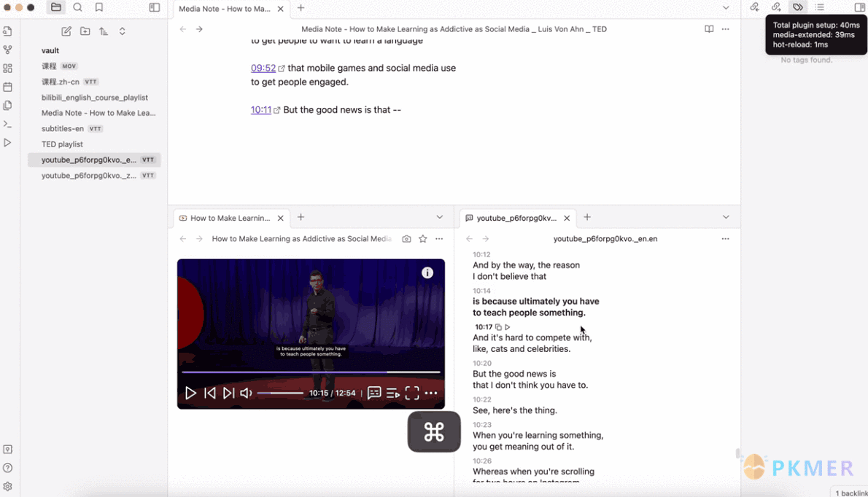868x497 pixels.
Task: Open bilibili_english_course_playlist note
Action: tap(94, 98)
